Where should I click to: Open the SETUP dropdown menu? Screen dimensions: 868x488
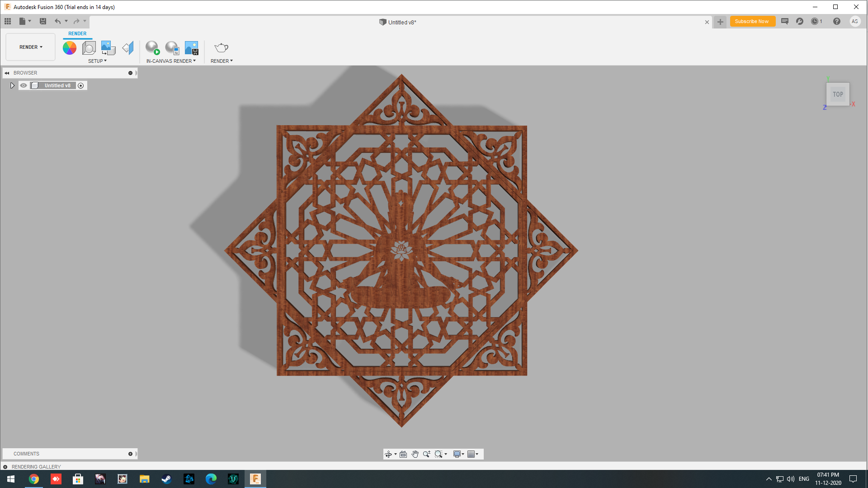tap(97, 61)
